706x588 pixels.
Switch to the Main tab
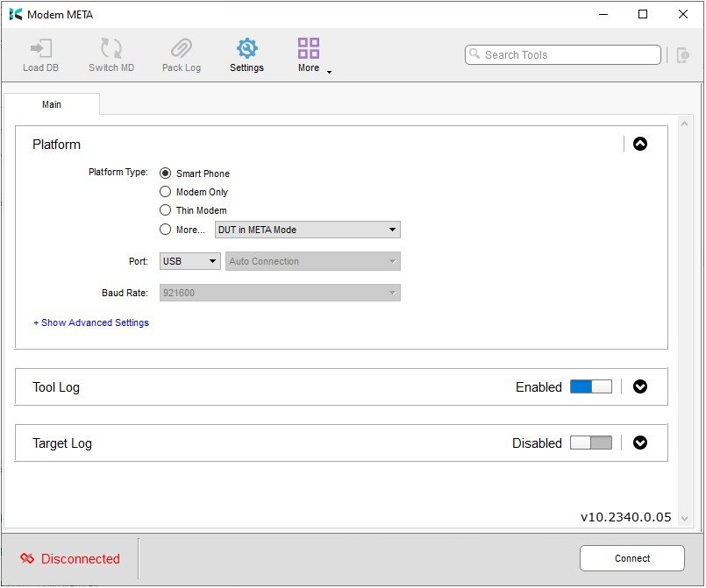tap(52, 104)
